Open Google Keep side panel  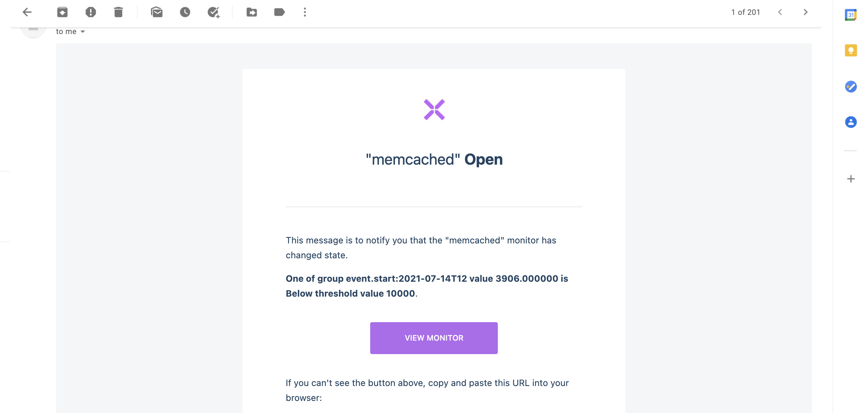coord(851,50)
